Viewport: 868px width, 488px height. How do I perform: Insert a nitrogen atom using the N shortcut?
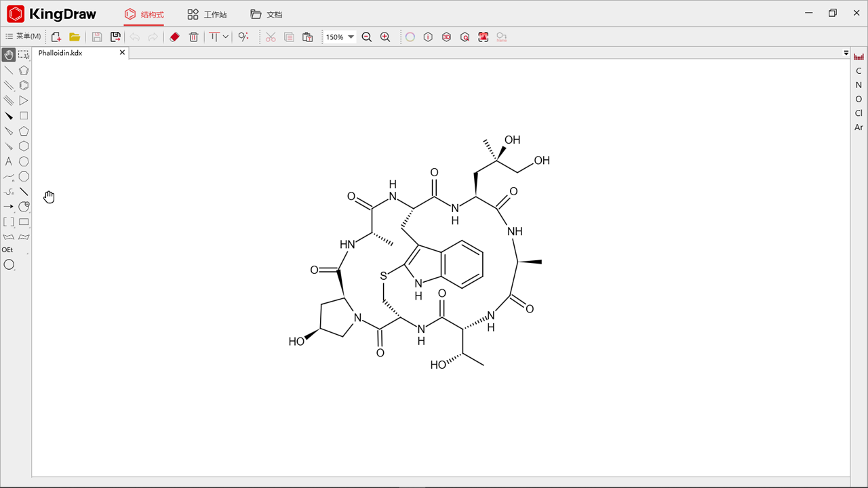(858, 85)
